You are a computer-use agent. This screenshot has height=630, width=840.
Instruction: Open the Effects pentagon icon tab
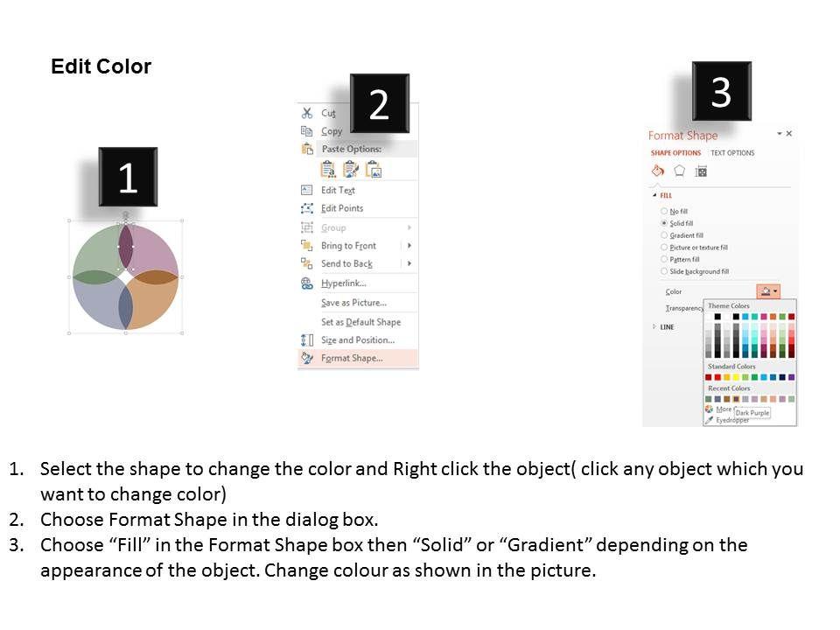679,171
